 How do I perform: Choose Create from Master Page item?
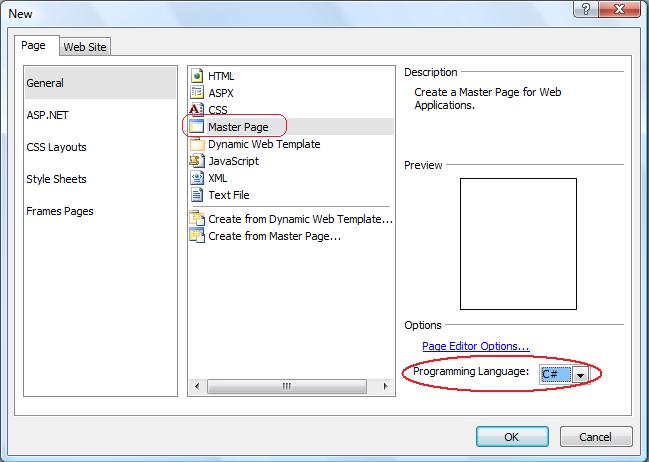coord(274,236)
